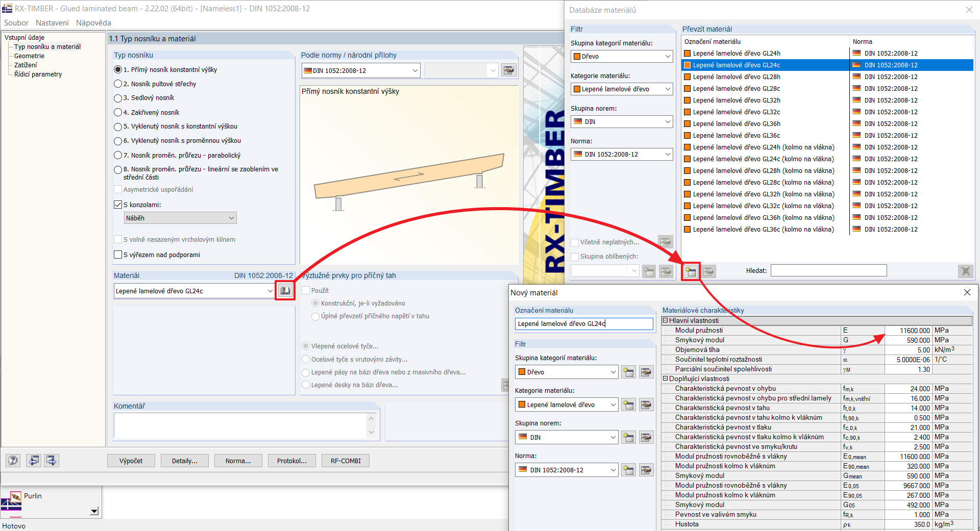The image size is (980, 531).
Task: Open the Náběh dropdown
Action: click(x=180, y=218)
